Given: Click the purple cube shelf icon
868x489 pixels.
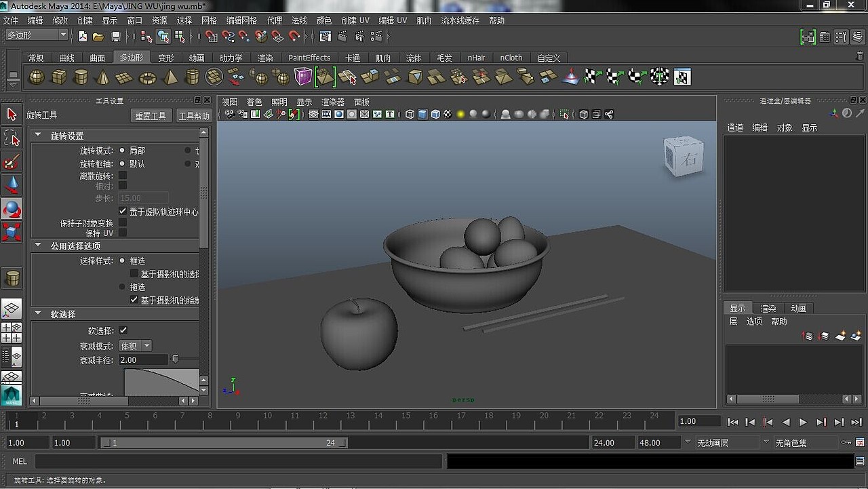Looking at the screenshot, I should [x=303, y=77].
